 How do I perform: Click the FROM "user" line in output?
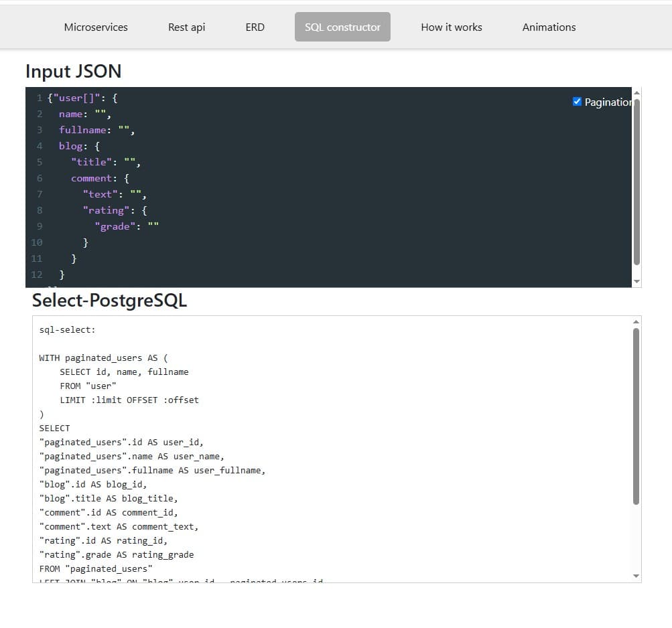[88, 386]
